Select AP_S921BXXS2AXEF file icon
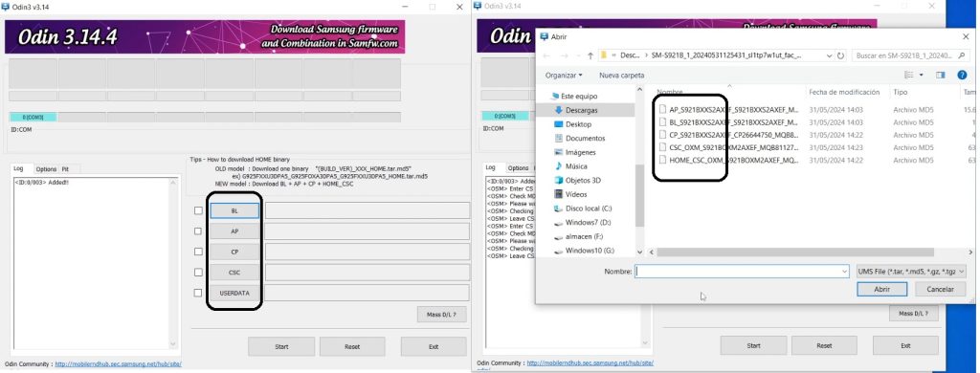 (663, 109)
